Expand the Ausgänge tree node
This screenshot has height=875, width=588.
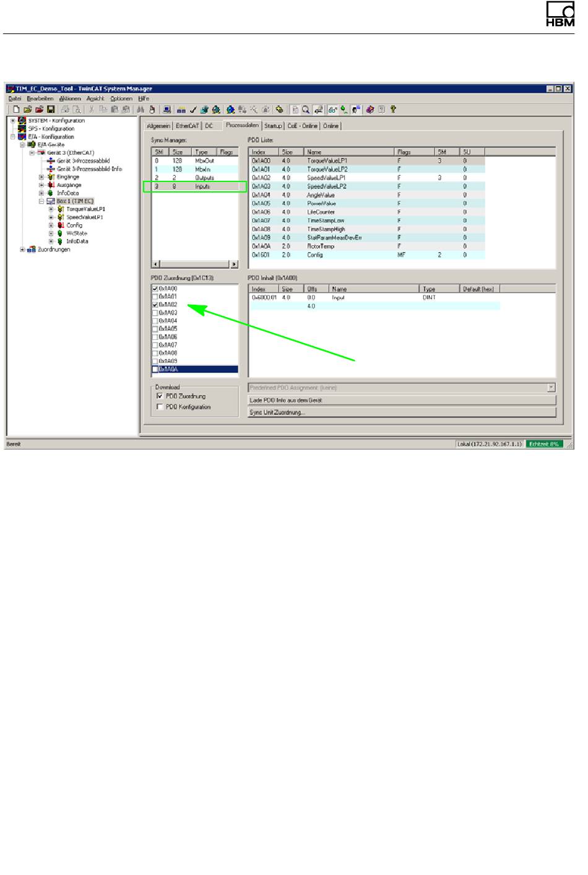41,185
